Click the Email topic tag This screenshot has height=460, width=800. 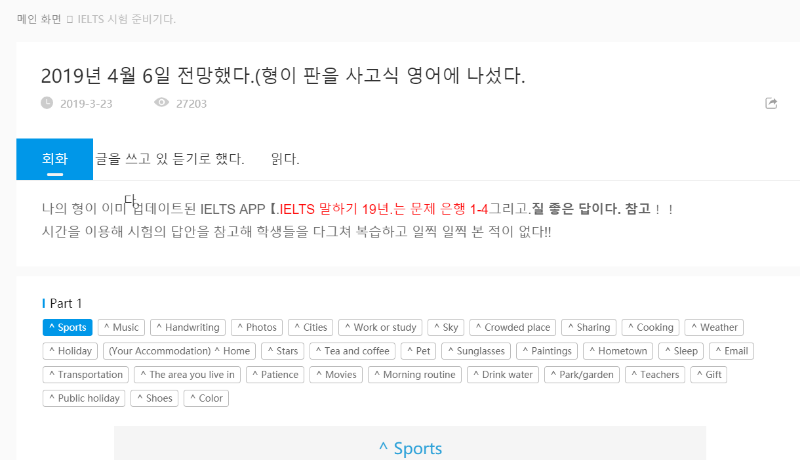point(732,351)
